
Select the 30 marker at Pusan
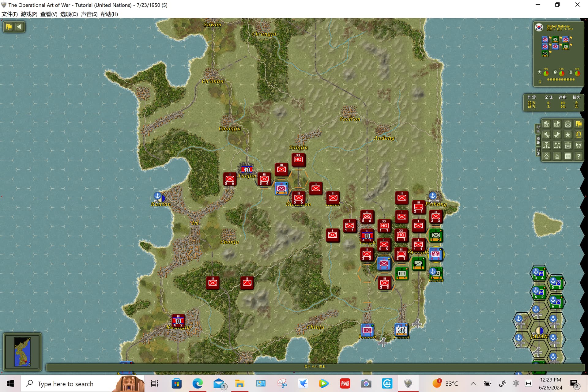point(401,330)
